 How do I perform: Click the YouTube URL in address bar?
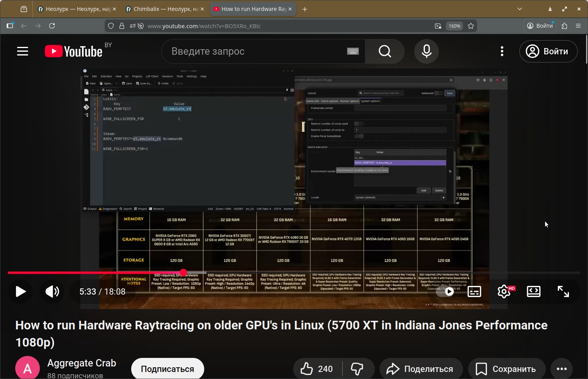click(204, 26)
